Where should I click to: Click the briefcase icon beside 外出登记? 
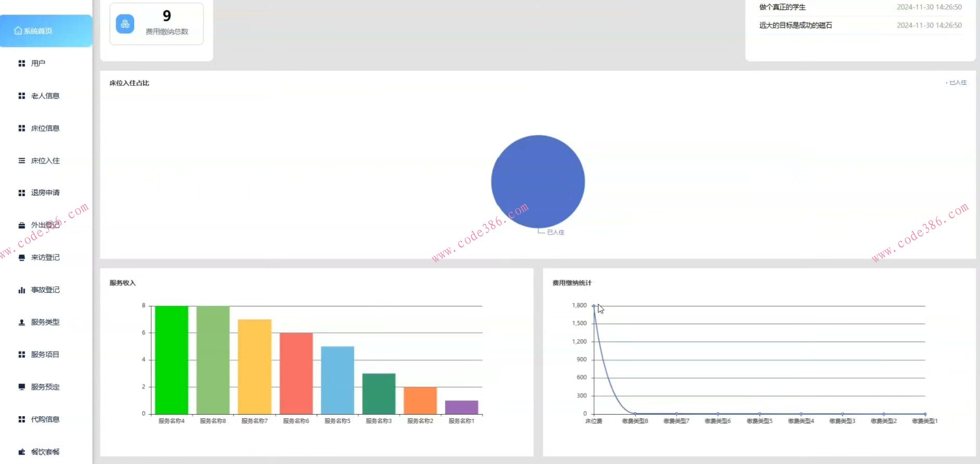[22, 225]
